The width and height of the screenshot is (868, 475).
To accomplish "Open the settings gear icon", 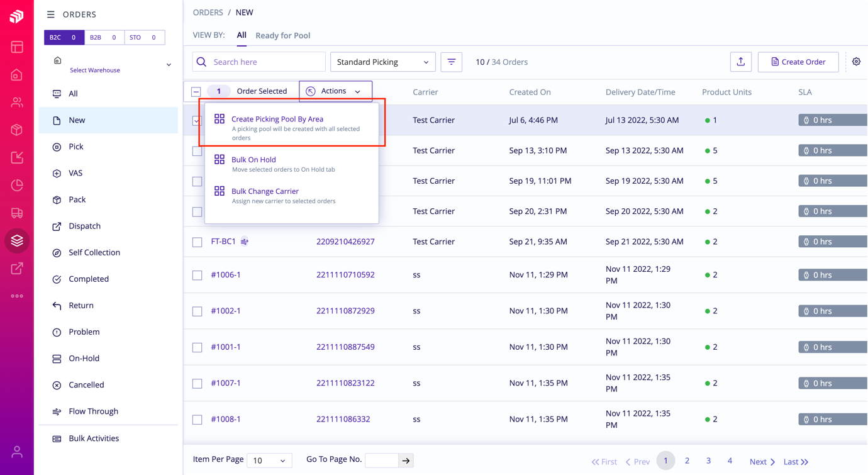I will pos(857,62).
